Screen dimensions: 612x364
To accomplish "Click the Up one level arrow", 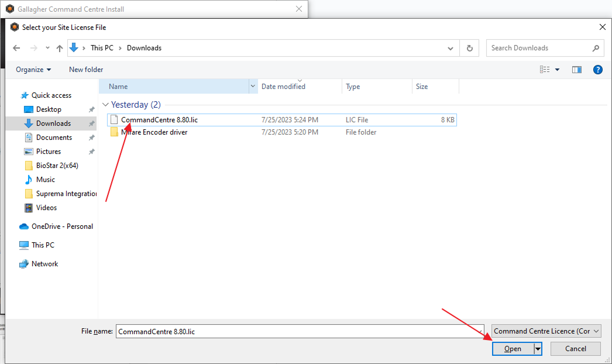I will coord(59,48).
